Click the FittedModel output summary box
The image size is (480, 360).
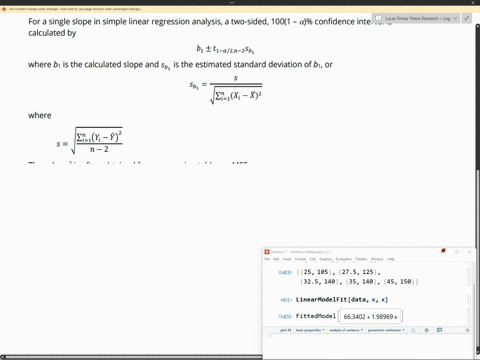370,316
